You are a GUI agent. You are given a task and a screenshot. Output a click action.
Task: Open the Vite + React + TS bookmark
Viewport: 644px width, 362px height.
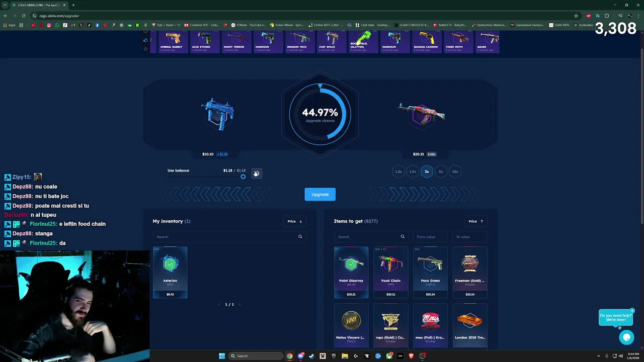coord(166,25)
